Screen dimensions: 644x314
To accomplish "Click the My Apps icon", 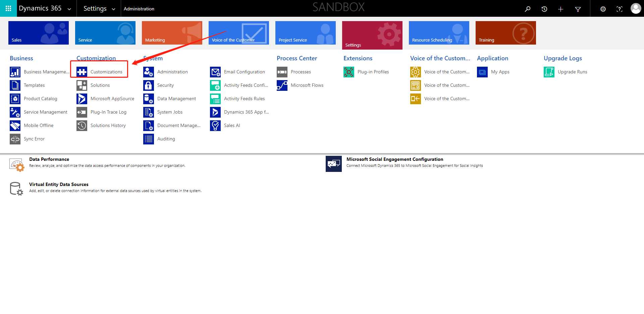I will [x=482, y=72].
